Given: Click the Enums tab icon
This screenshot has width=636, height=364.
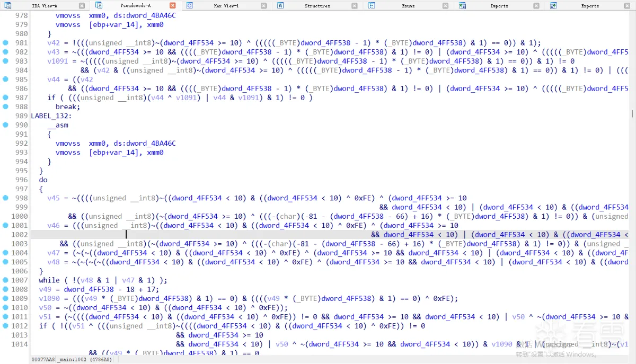Looking at the screenshot, I should point(372,5).
